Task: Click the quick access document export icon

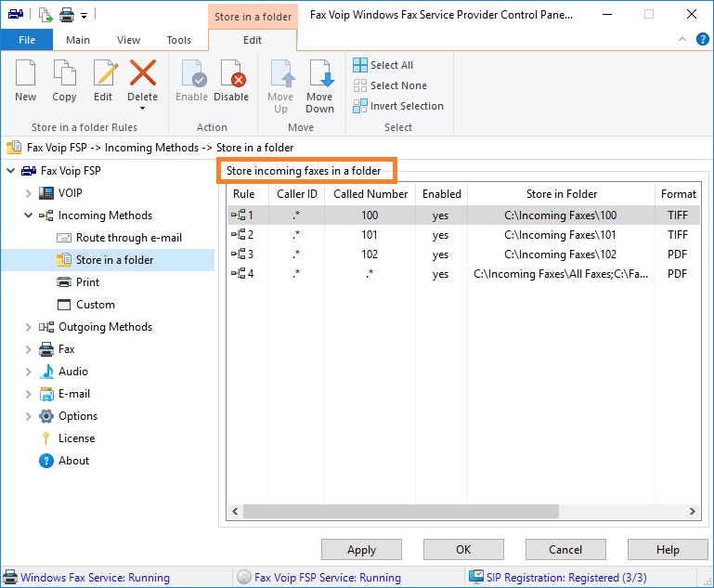Action: pyautogui.click(x=45, y=15)
